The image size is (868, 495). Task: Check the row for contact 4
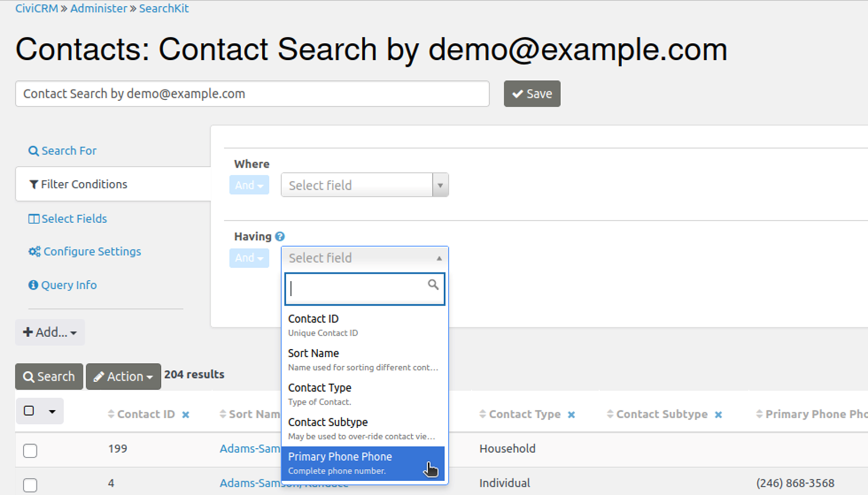(x=30, y=485)
